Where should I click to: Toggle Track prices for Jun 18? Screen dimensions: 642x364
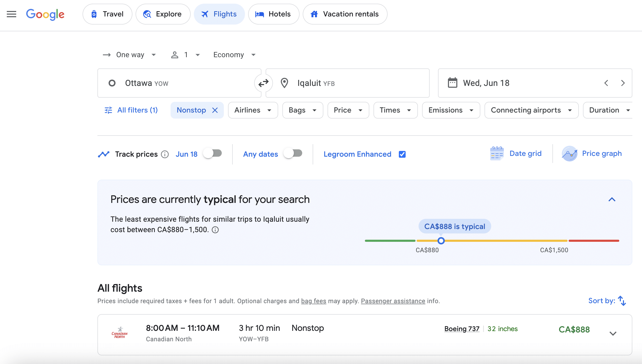click(213, 154)
